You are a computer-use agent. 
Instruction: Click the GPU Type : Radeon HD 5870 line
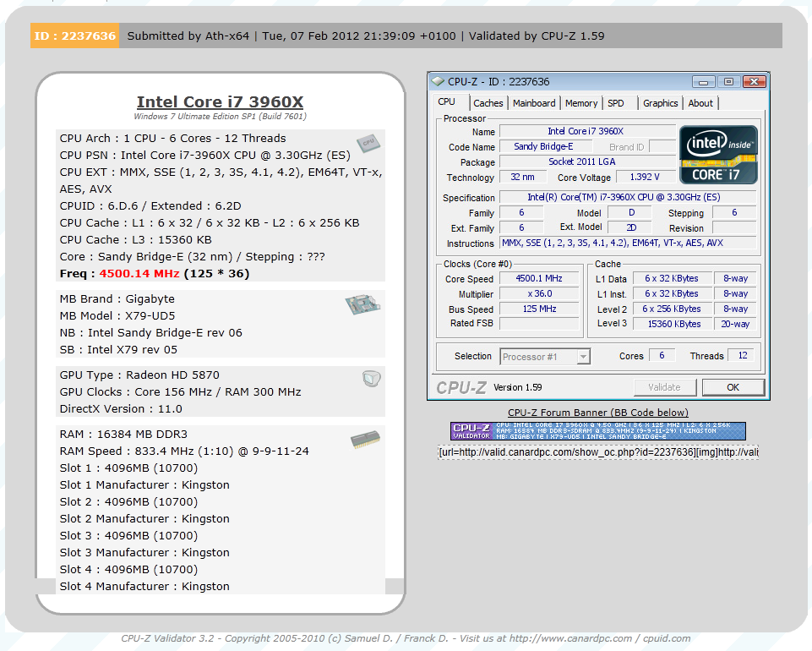(x=139, y=375)
